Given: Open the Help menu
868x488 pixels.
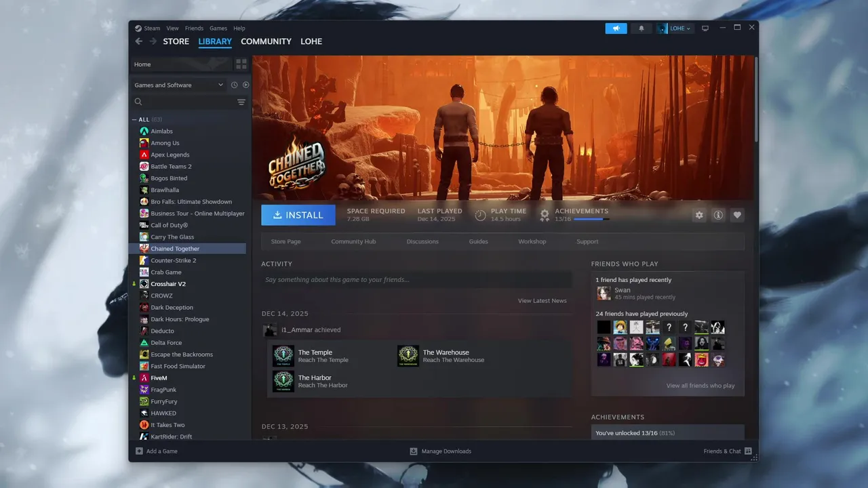Looking at the screenshot, I should (239, 28).
